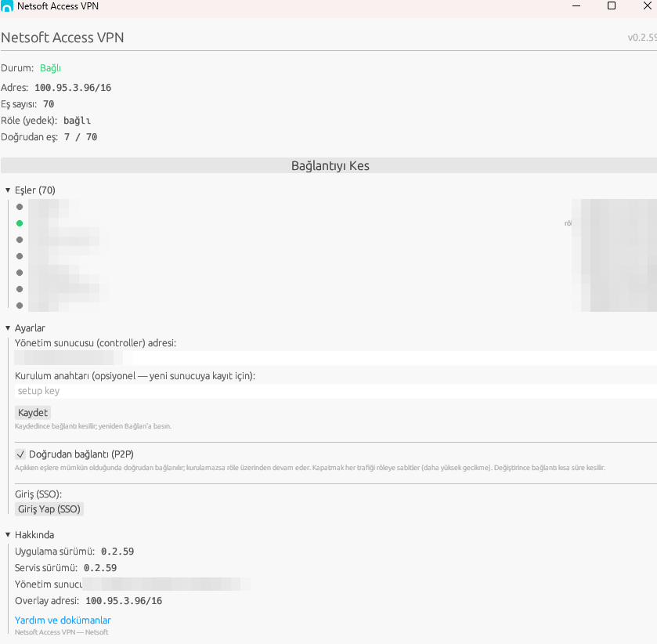Viewport: 657px width, 644px height.
Task: Collapse the Eşler (70) section
Action: pos(8,190)
